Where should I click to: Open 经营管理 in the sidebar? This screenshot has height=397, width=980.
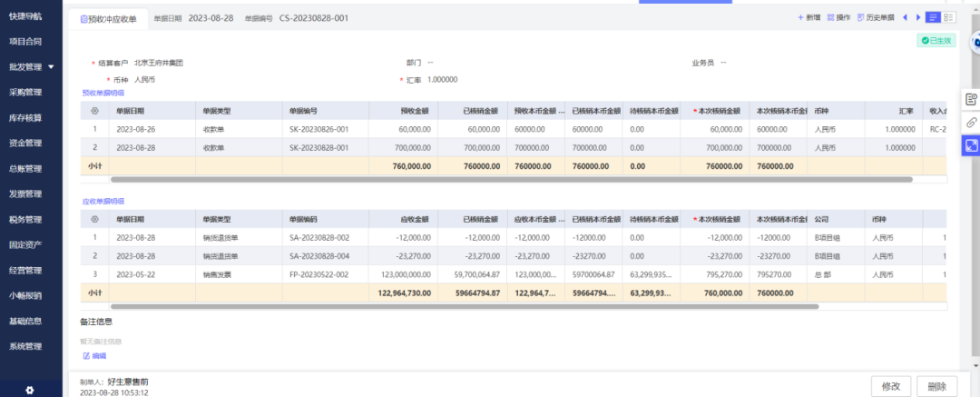point(25,271)
